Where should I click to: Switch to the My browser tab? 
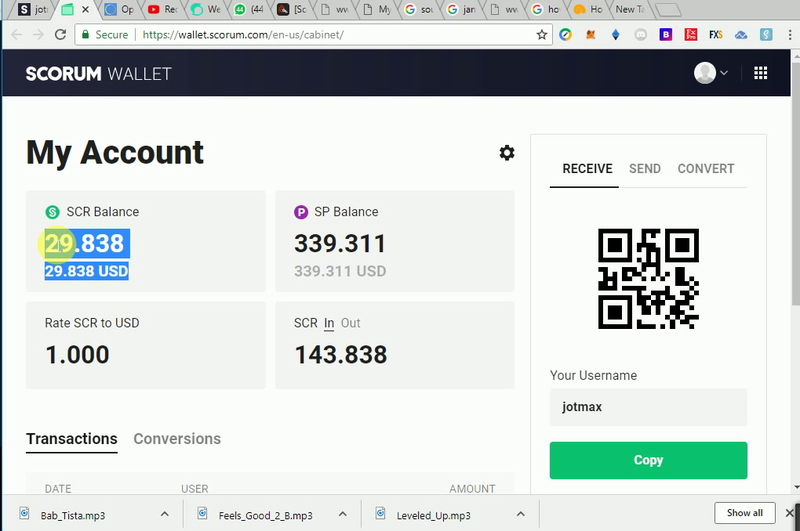tap(378, 9)
